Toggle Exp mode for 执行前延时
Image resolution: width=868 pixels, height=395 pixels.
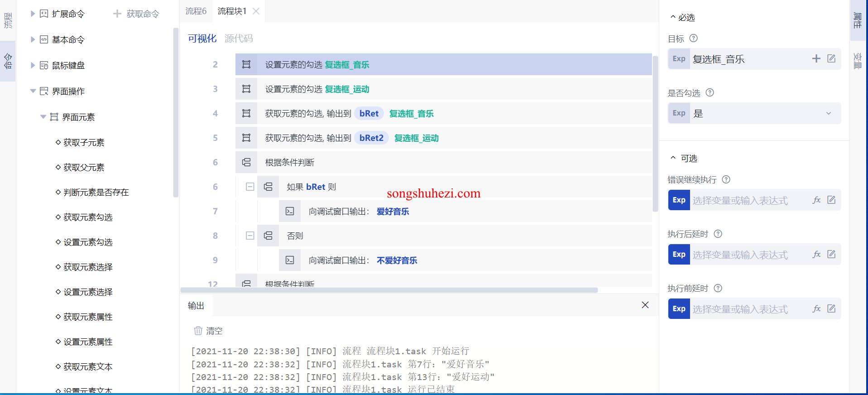pyautogui.click(x=679, y=308)
